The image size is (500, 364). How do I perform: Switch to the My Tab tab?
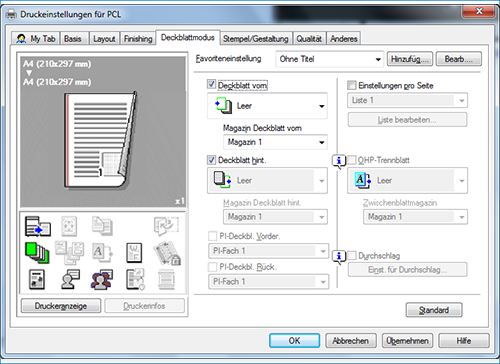[36, 39]
